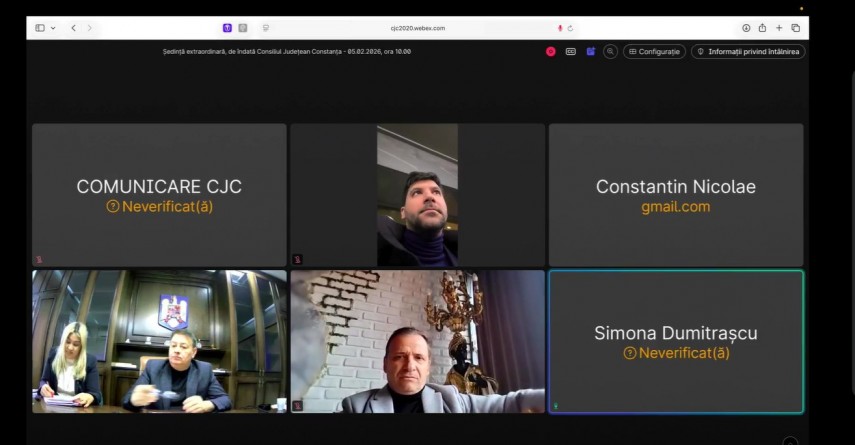Go back to the previous page
Image resolution: width=855 pixels, height=445 pixels.
click(73, 28)
